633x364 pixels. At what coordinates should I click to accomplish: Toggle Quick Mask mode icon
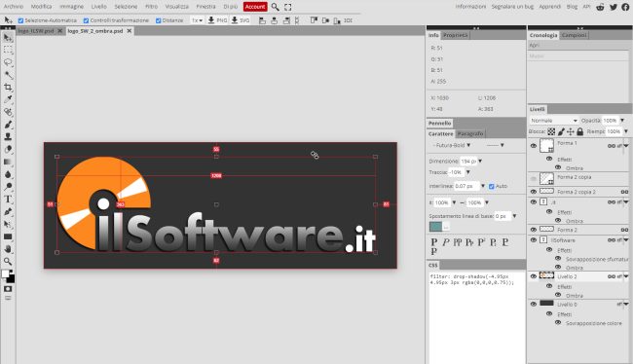[x=8, y=289]
